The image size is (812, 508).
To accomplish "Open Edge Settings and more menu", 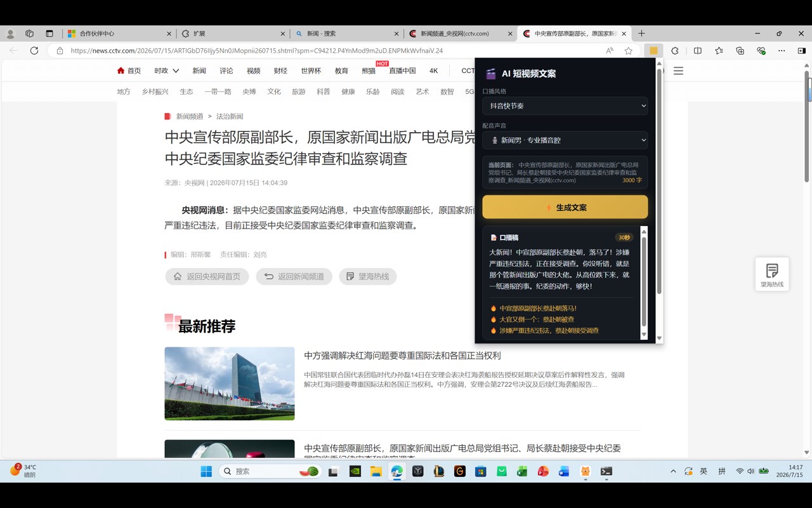I will pyautogui.click(x=782, y=51).
